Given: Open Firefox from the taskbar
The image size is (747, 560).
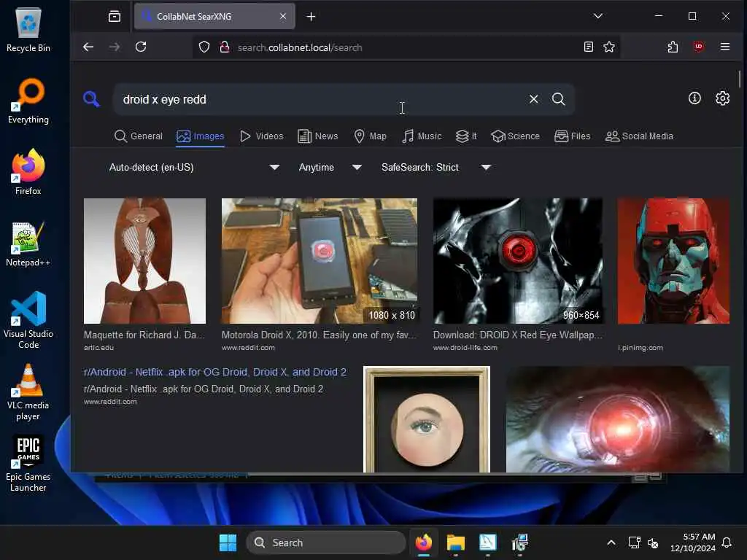Looking at the screenshot, I should (x=424, y=542).
